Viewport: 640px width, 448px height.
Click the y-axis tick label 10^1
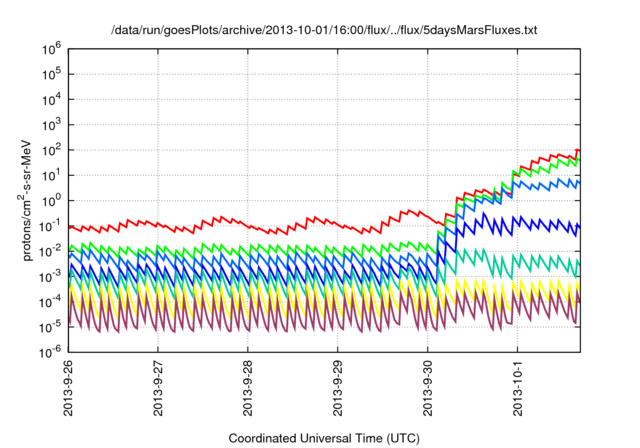point(51,176)
